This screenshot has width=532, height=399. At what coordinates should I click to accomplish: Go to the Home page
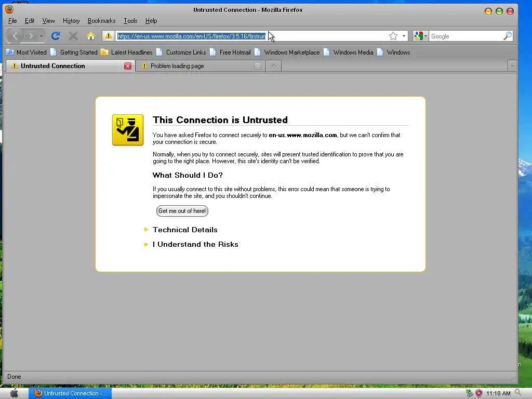pos(90,36)
